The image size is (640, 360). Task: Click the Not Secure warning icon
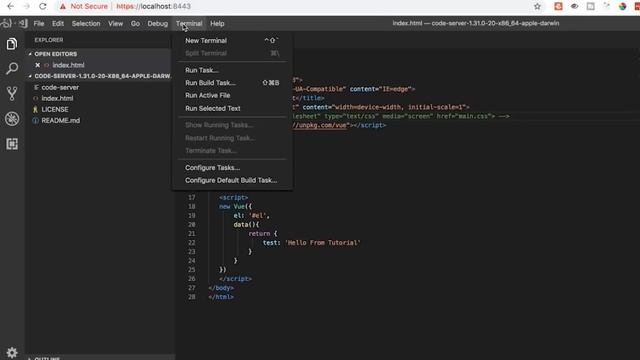tap(62, 7)
